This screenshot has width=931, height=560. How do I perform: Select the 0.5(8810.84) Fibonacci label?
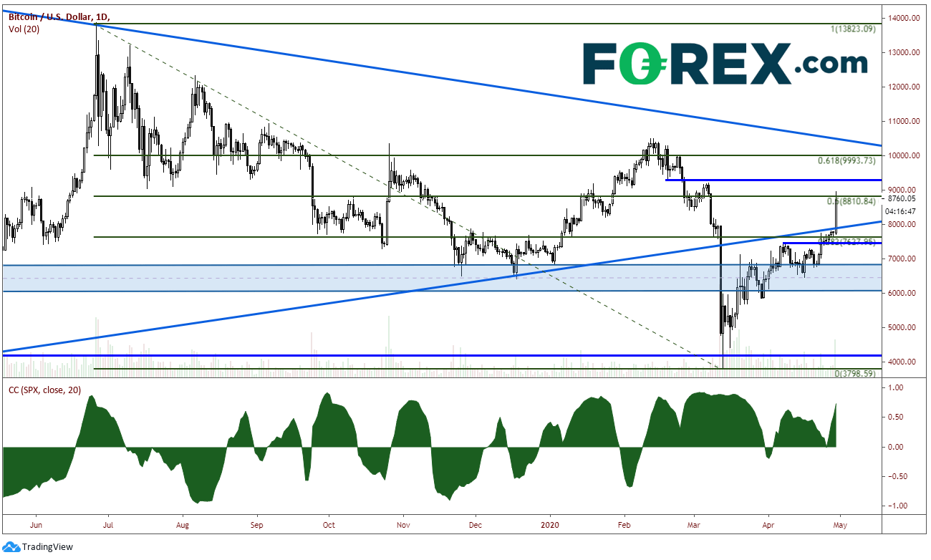[852, 201]
